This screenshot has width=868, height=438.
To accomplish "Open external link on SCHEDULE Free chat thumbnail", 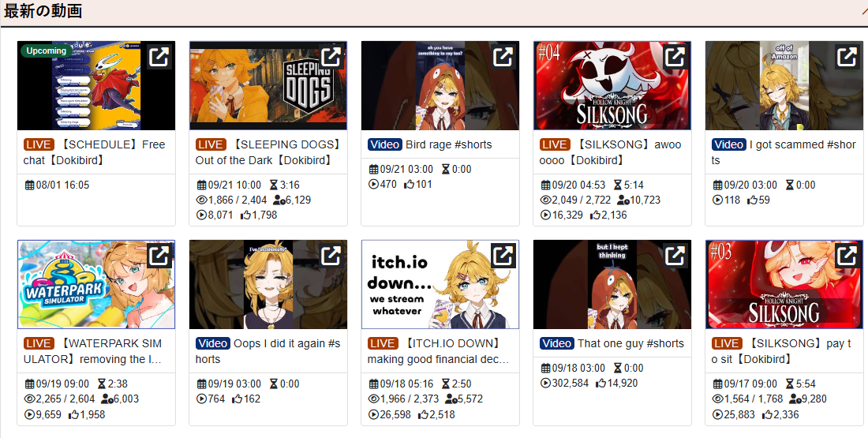I will 159,57.
